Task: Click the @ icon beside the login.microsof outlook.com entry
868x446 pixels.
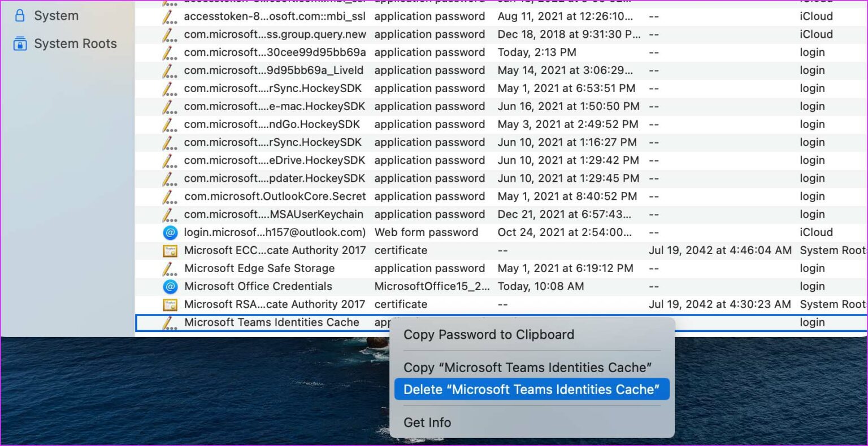Action: (171, 232)
